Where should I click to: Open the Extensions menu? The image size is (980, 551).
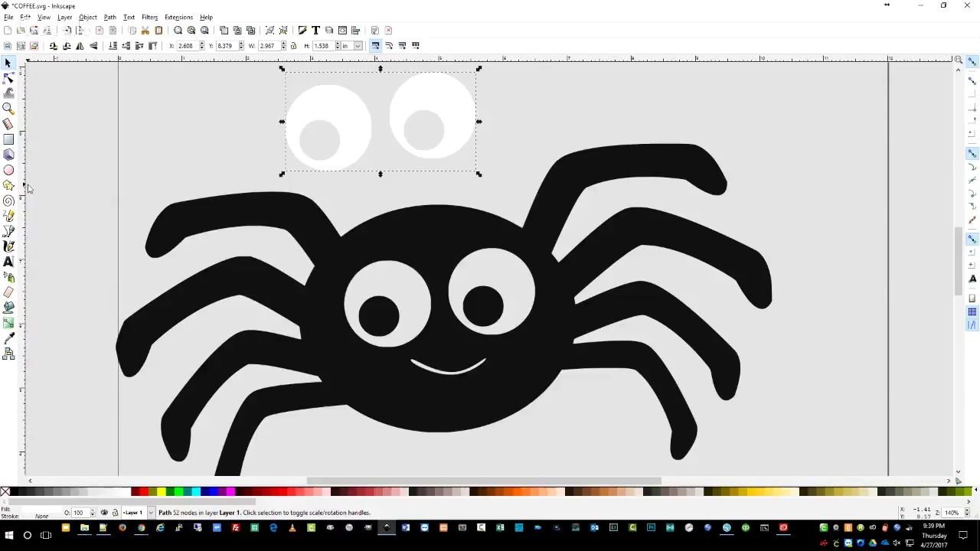178,17
